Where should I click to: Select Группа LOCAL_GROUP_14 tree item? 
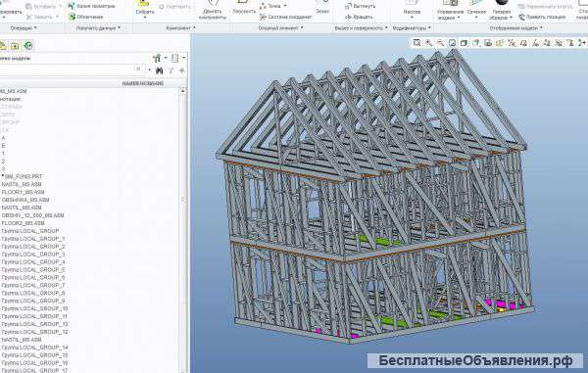(x=34, y=348)
